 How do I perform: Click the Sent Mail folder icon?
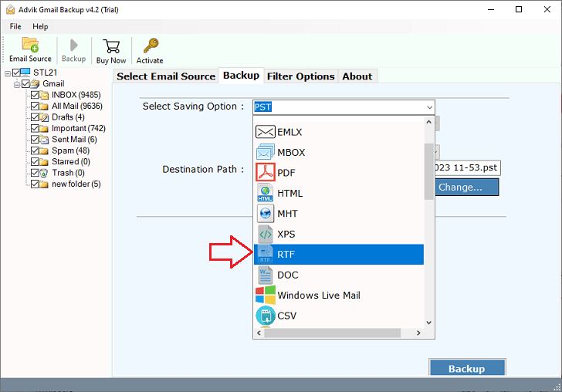tap(44, 140)
